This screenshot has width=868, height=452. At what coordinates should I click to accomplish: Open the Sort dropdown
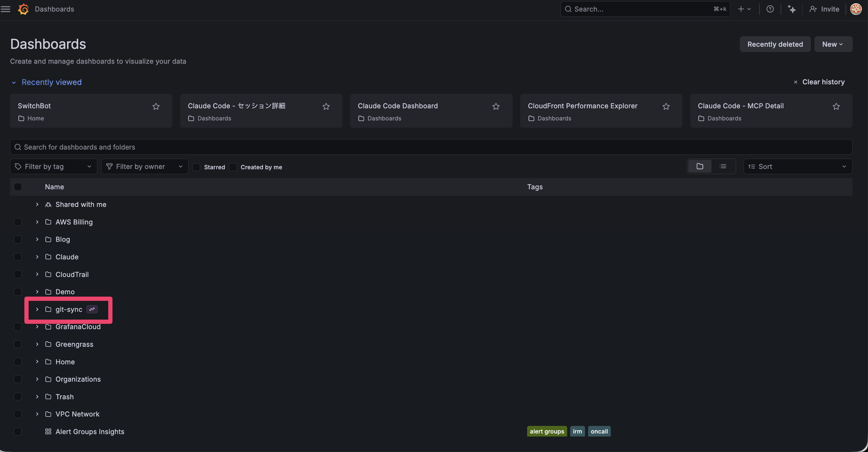click(x=797, y=167)
